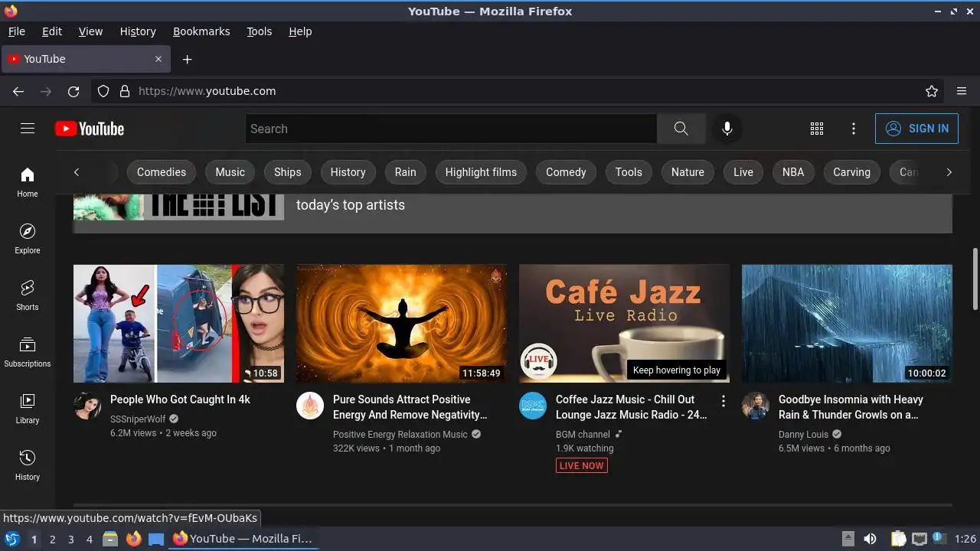
Task: Click the LIVE NOW badge
Action: click(x=582, y=465)
